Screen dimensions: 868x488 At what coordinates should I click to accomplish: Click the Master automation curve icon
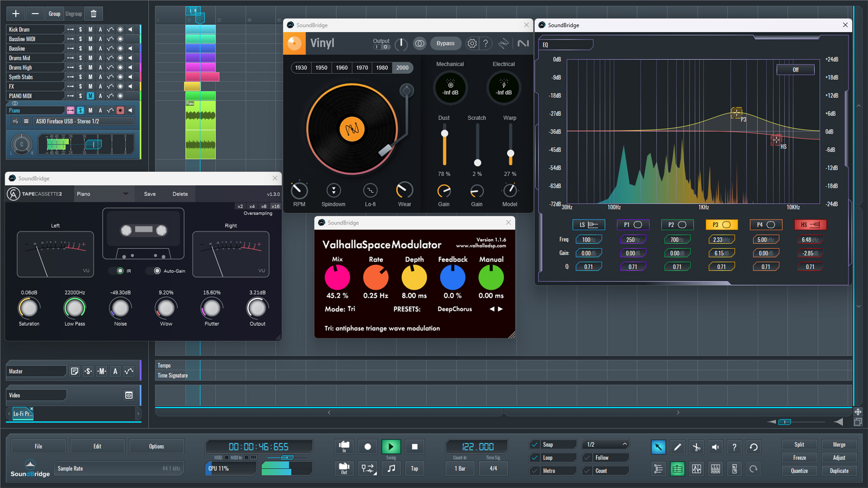(129, 371)
